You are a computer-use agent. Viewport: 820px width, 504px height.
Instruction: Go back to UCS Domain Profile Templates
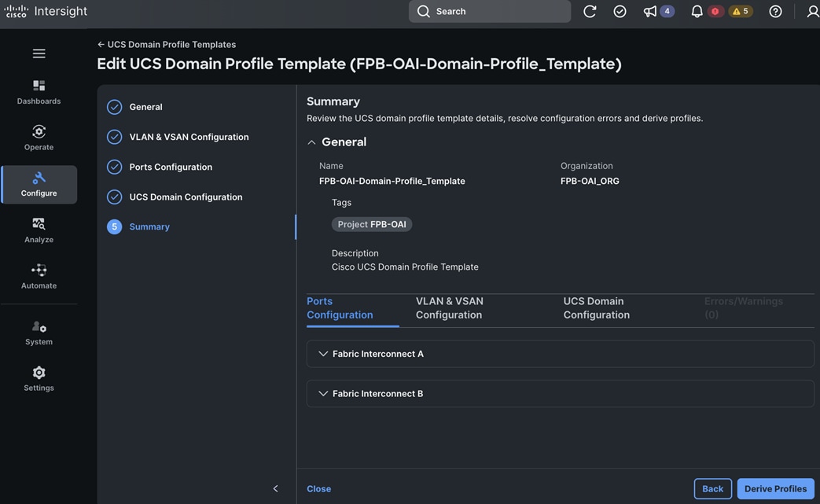pos(167,45)
